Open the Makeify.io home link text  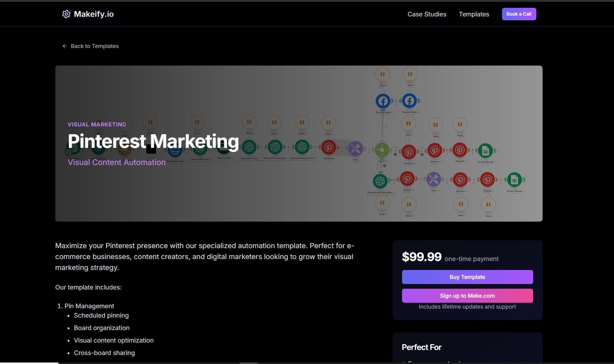tap(94, 14)
